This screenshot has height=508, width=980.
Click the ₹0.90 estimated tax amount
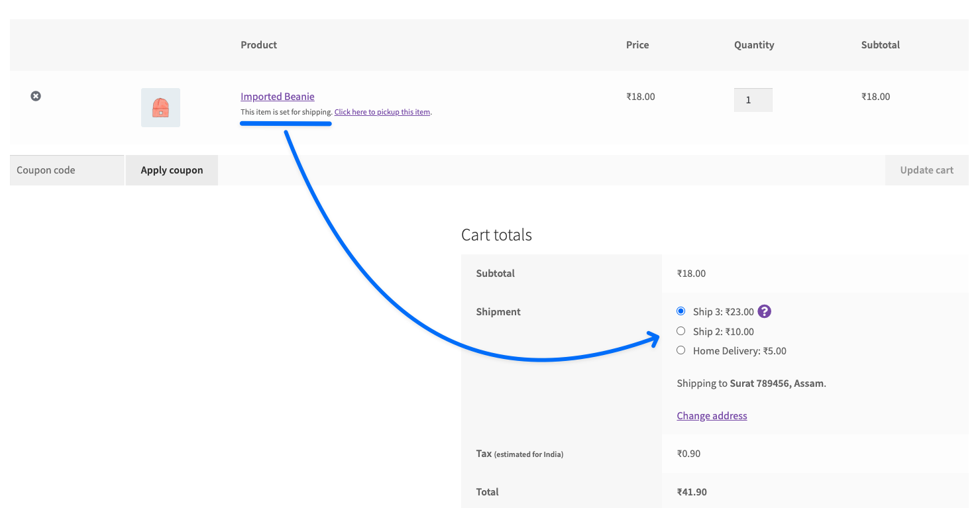pos(688,454)
